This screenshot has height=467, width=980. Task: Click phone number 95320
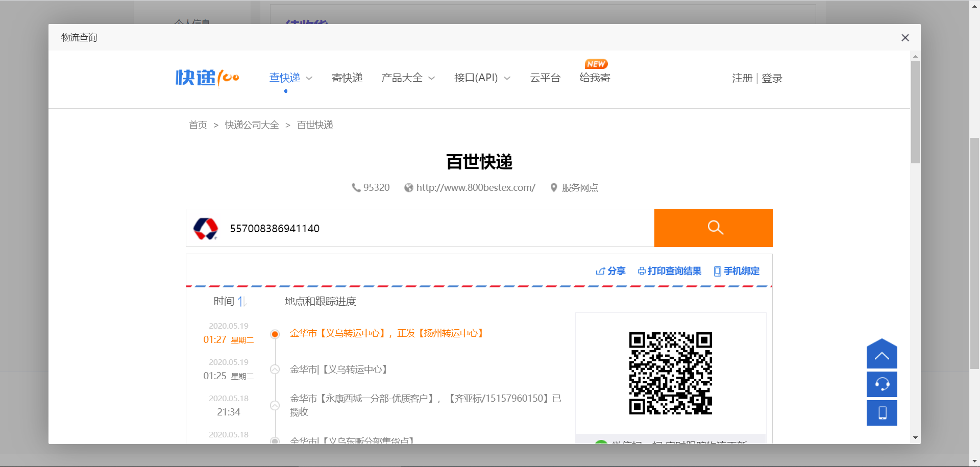click(377, 188)
